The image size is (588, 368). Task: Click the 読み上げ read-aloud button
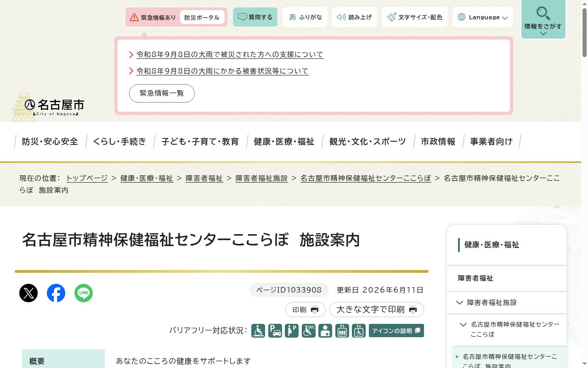click(x=355, y=17)
